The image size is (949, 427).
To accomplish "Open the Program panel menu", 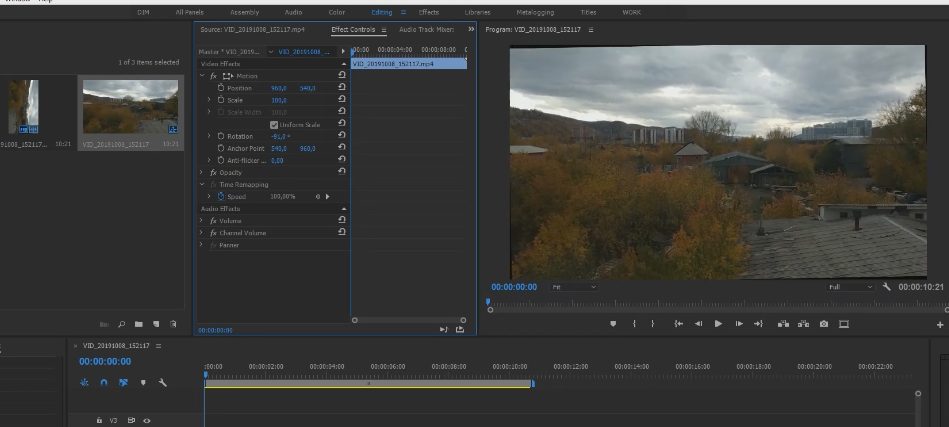I will [x=591, y=30].
